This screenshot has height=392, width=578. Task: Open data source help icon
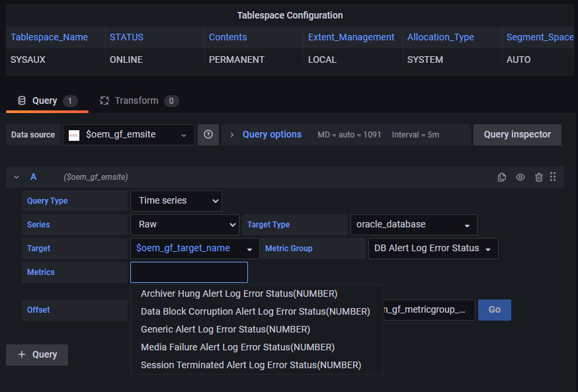pyautogui.click(x=208, y=135)
